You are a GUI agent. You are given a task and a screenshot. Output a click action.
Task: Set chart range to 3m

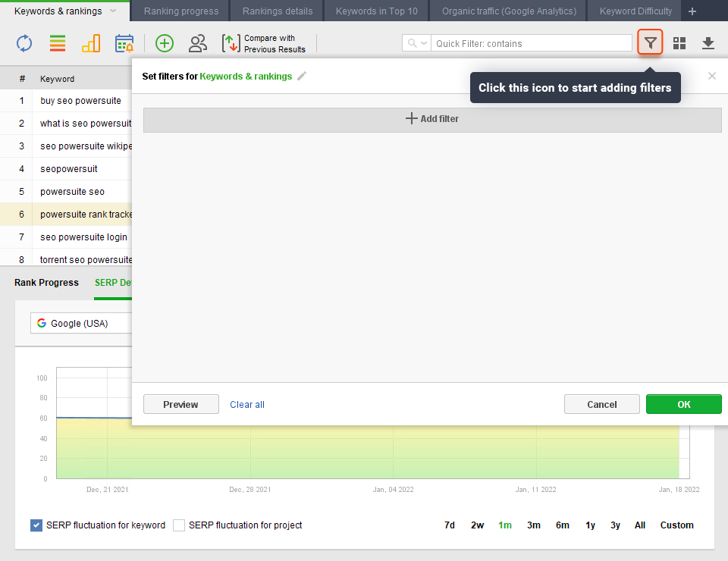(533, 525)
